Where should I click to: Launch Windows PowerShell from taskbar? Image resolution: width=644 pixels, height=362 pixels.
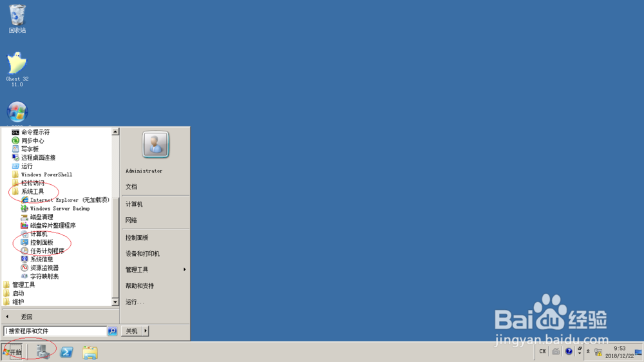pyautogui.click(x=66, y=352)
